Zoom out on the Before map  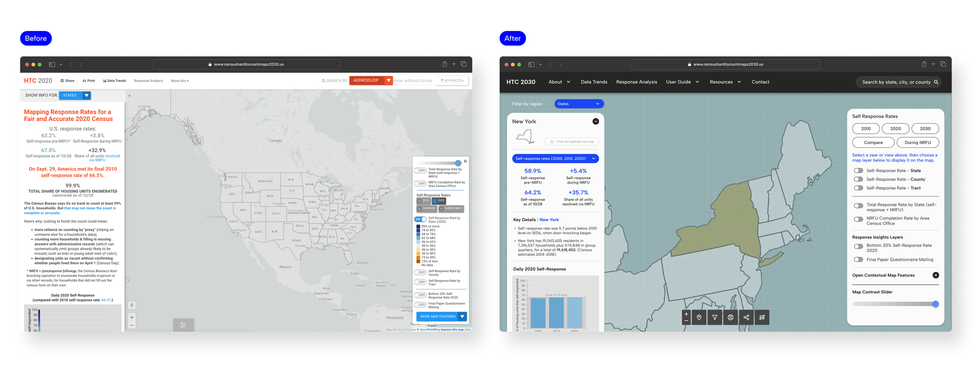pos(132,325)
